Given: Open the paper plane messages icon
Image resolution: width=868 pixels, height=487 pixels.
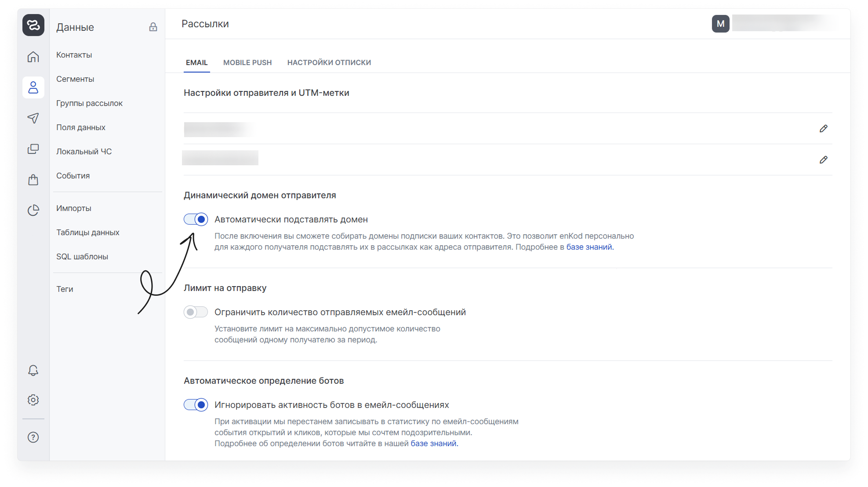Looking at the screenshot, I should click(33, 118).
